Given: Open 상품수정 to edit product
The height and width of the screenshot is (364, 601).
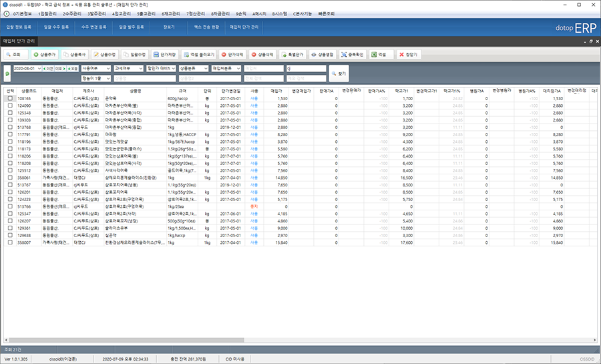Looking at the screenshot, I should 105,54.
